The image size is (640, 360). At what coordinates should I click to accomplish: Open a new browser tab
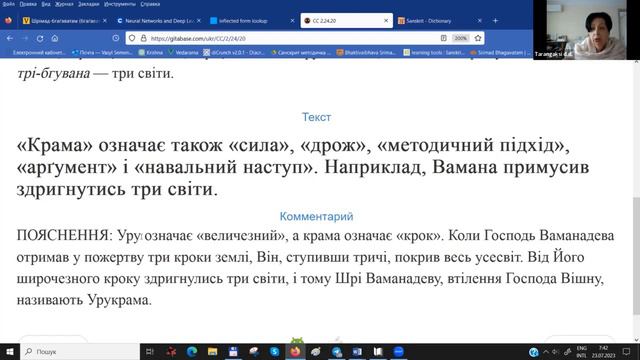coord(495,20)
